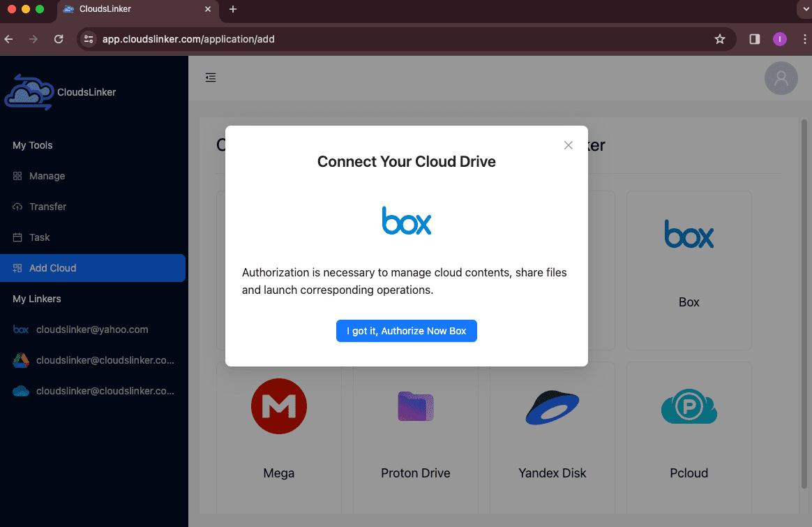Image resolution: width=812 pixels, height=527 pixels.
Task: Open the Transfer tool in sidebar
Action: pyautogui.click(x=93, y=207)
